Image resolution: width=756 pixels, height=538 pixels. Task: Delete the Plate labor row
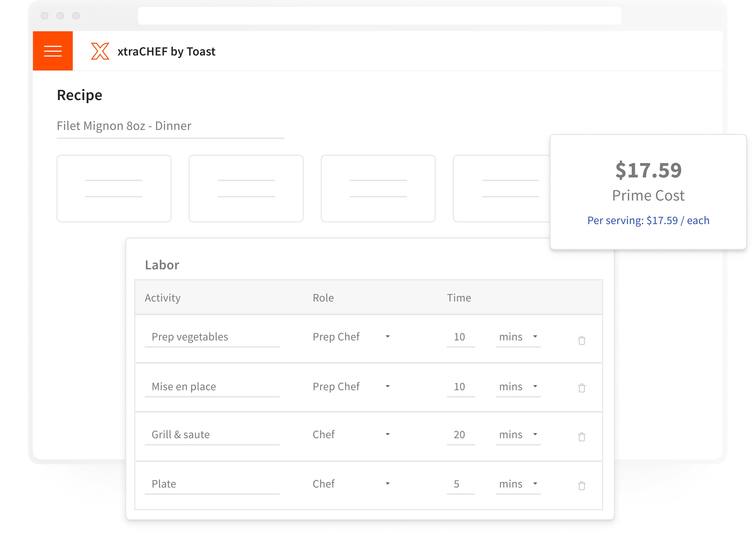(x=582, y=485)
